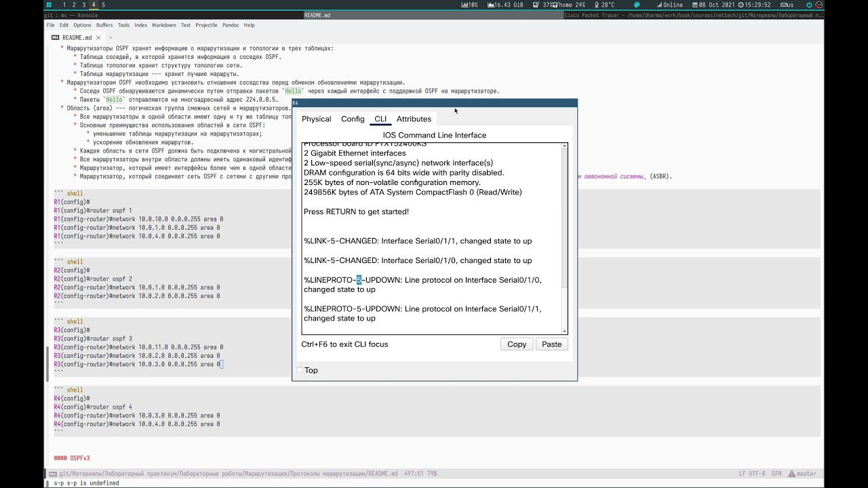868x488 pixels.
Task: Click 'network 10.0.3.0' line under R3
Action: [x=137, y=365]
